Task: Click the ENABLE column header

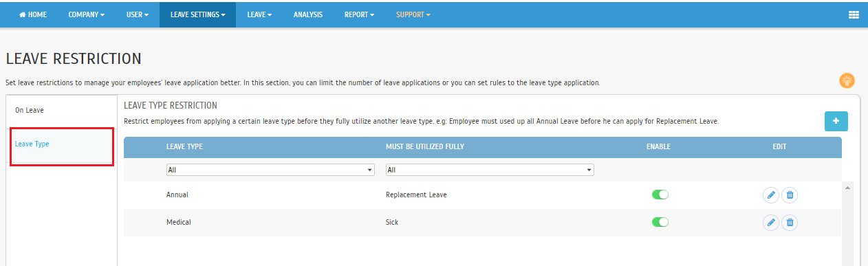Action: [x=658, y=146]
